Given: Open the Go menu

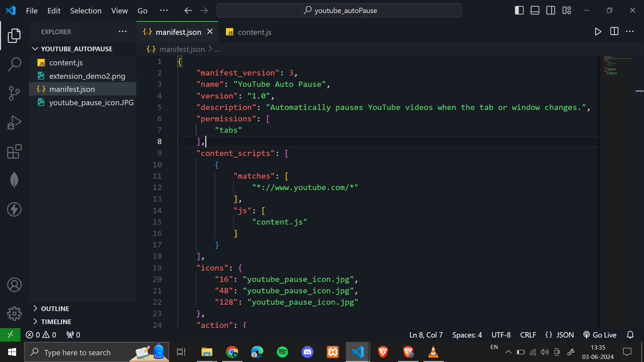Looking at the screenshot, I should coord(142,10).
